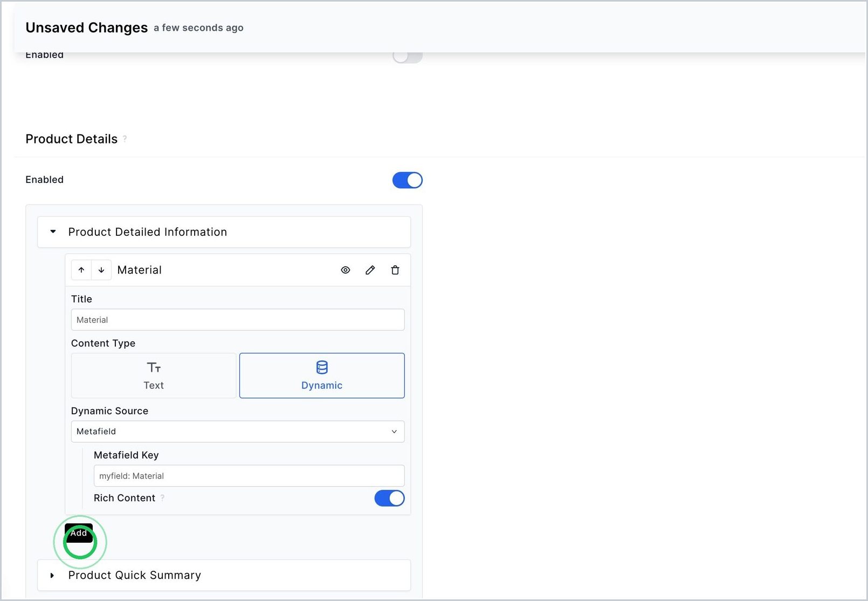The image size is (868, 601).
Task: Focus the Title input field
Action: tap(238, 320)
